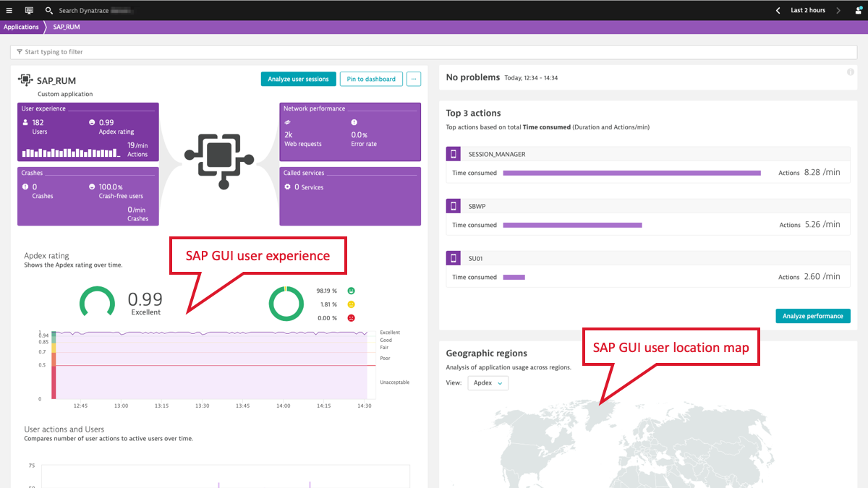Click the Crash-free users smiley icon
The image size is (868, 488).
(92, 187)
